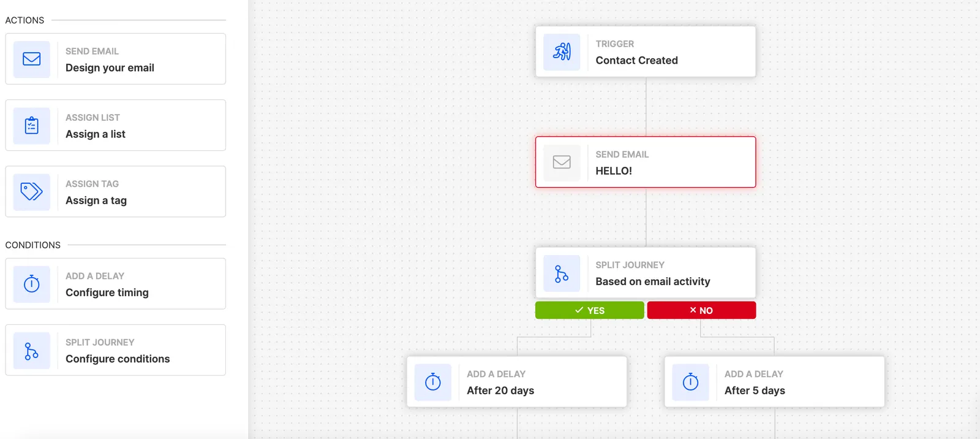This screenshot has width=980, height=439.
Task: Click 'ADD A DELAY' label above After 20 days
Action: (x=496, y=374)
